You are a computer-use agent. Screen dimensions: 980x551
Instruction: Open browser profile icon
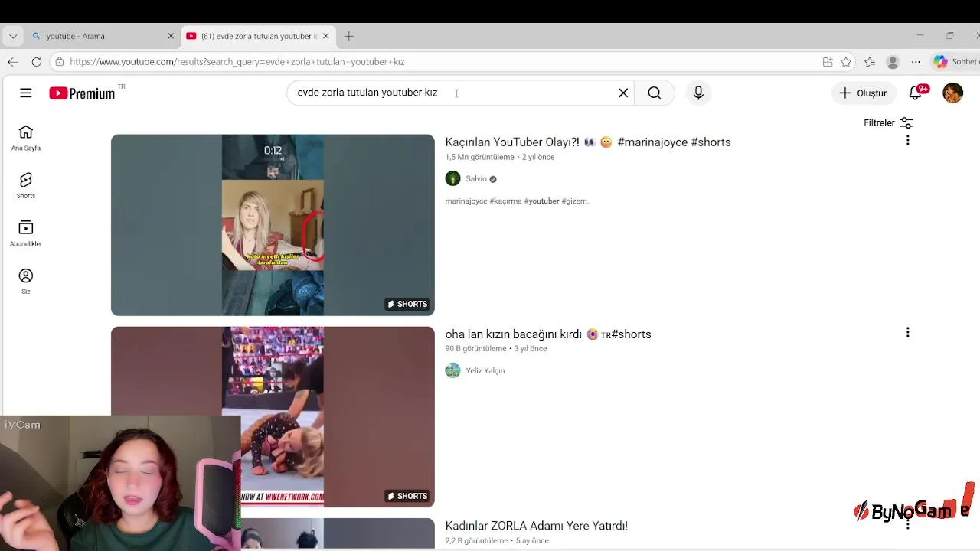[893, 62]
